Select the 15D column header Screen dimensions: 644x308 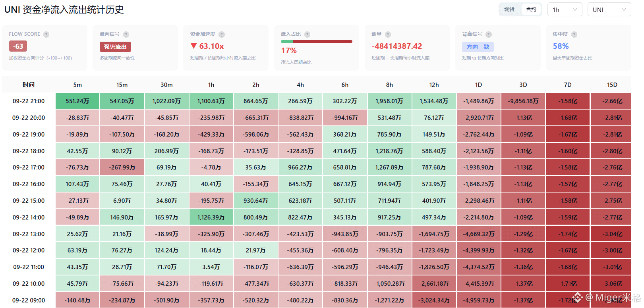(x=612, y=85)
